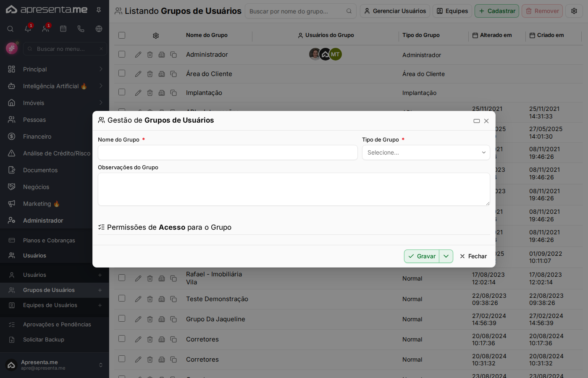Click the trash icon for Administrador row
588x378 pixels.
click(150, 55)
